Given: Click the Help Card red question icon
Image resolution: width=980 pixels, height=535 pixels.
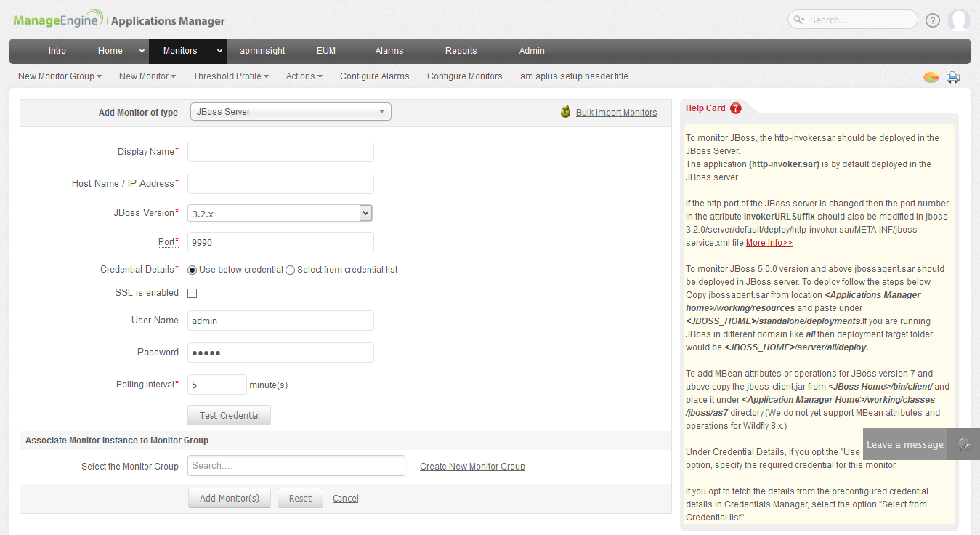Looking at the screenshot, I should [x=736, y=108].
